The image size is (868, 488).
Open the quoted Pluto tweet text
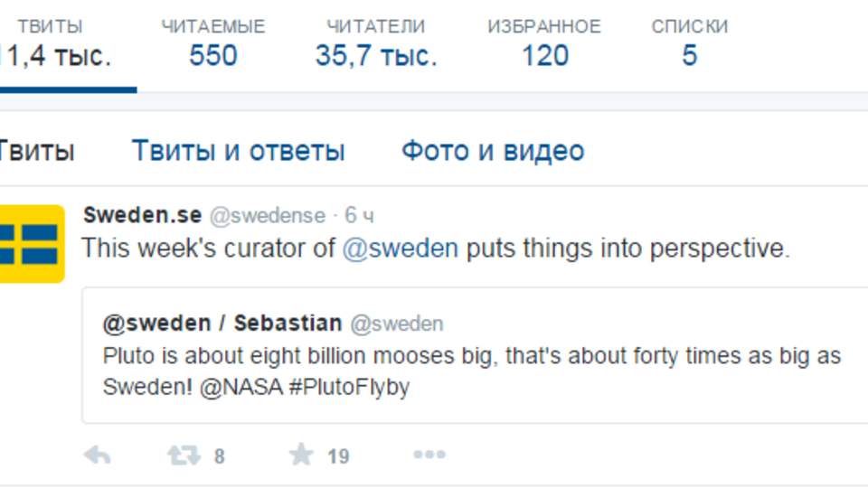(x=472, y=371)
